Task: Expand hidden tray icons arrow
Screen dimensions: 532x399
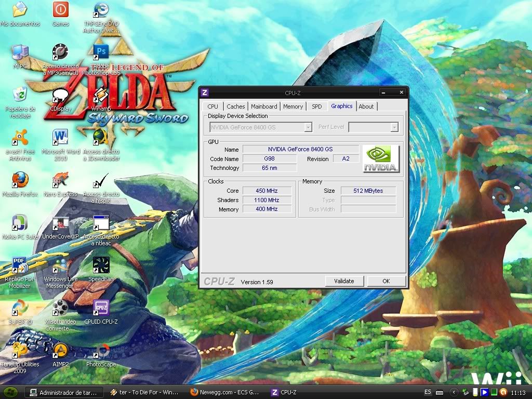Action: [454, 392]
